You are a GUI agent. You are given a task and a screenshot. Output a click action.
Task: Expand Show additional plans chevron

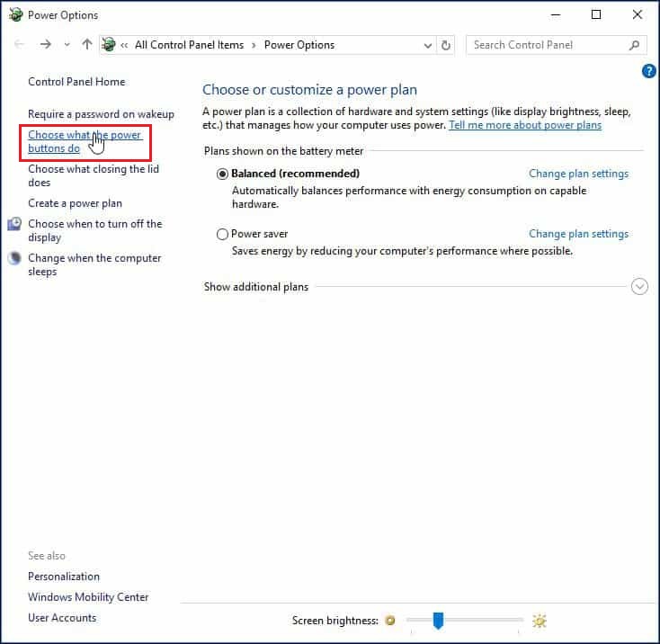click(x=639, y=287)
